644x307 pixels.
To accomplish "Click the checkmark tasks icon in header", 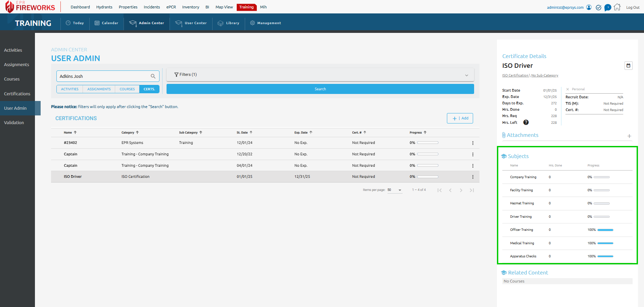I will (598, 7).
